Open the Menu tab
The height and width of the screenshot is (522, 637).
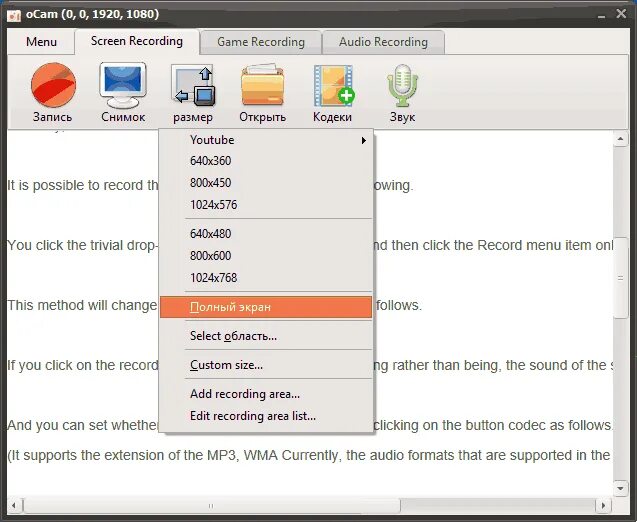(x=41, y=42)
